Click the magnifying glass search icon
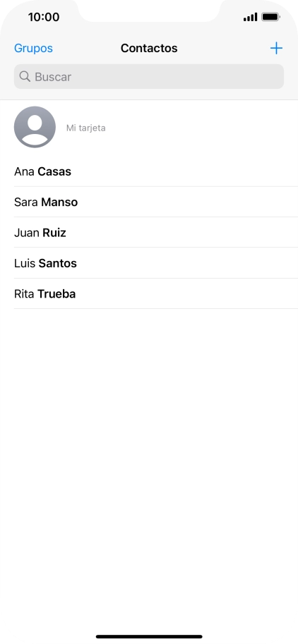The image size is (298, 644). (x=25, y=76)
